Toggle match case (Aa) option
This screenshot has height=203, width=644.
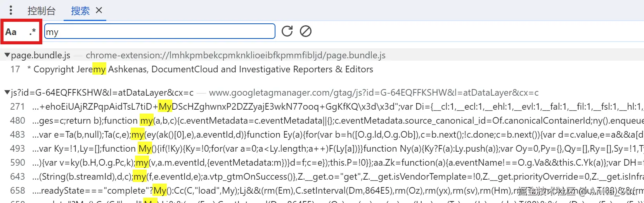11,32
